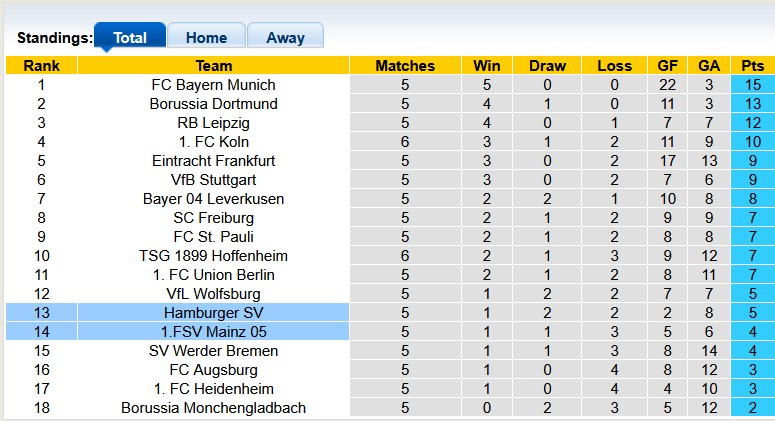Select the Hamburger SV row

point(214,313)
